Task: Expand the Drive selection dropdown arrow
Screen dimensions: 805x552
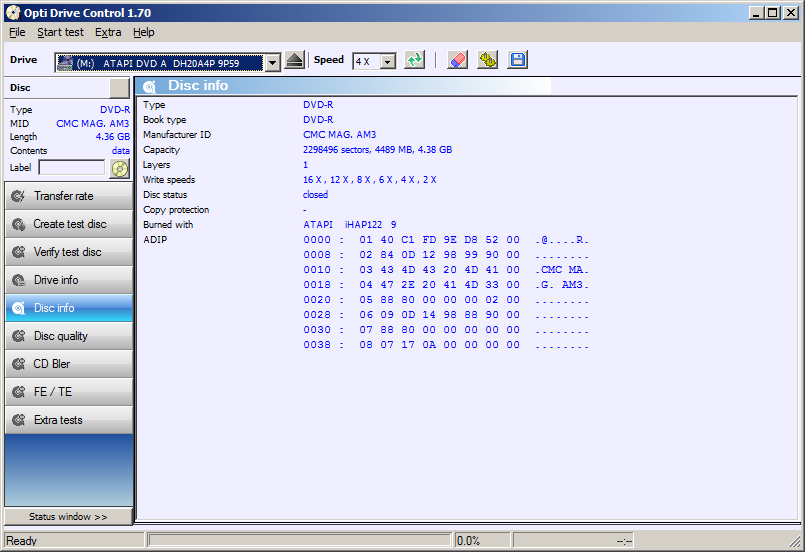Action: tap(273, 63)
